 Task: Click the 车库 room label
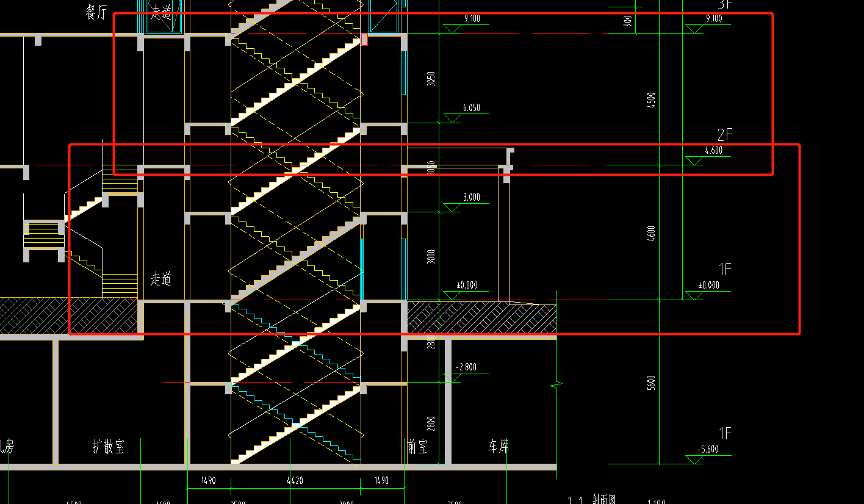tap(499, 447)
